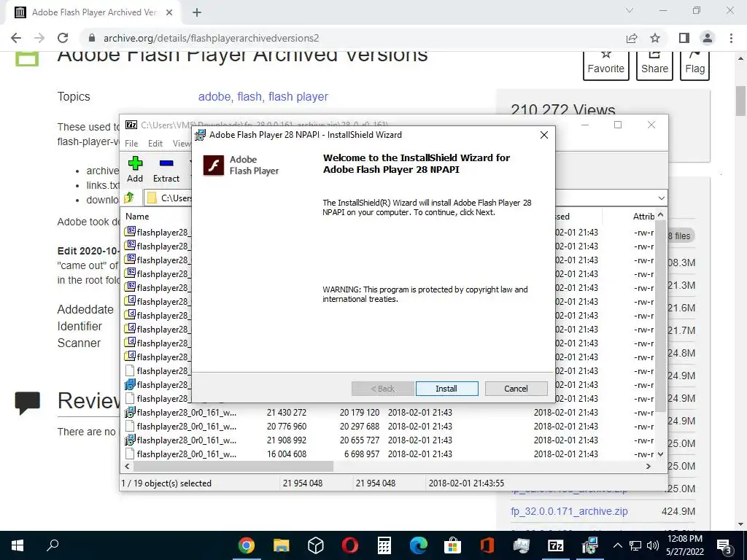Open the 'adobe' topic link
The height and width of the screenshot is (560, 747).
point(214,97)
